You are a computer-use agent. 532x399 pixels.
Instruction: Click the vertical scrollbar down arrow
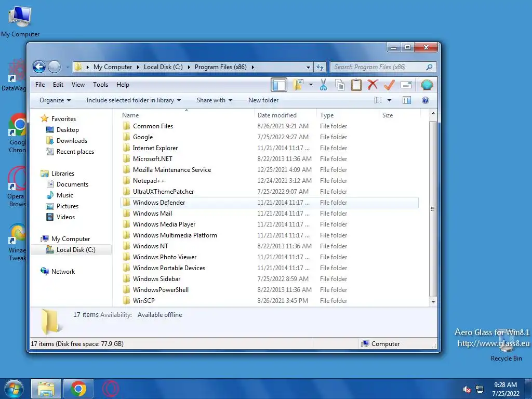coord(433,302)
